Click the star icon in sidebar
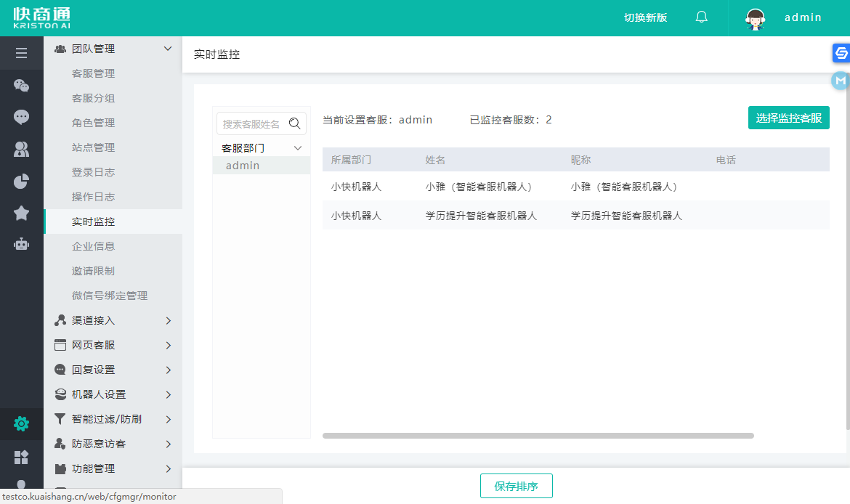850x504 pixels. (x=21, y=213)
